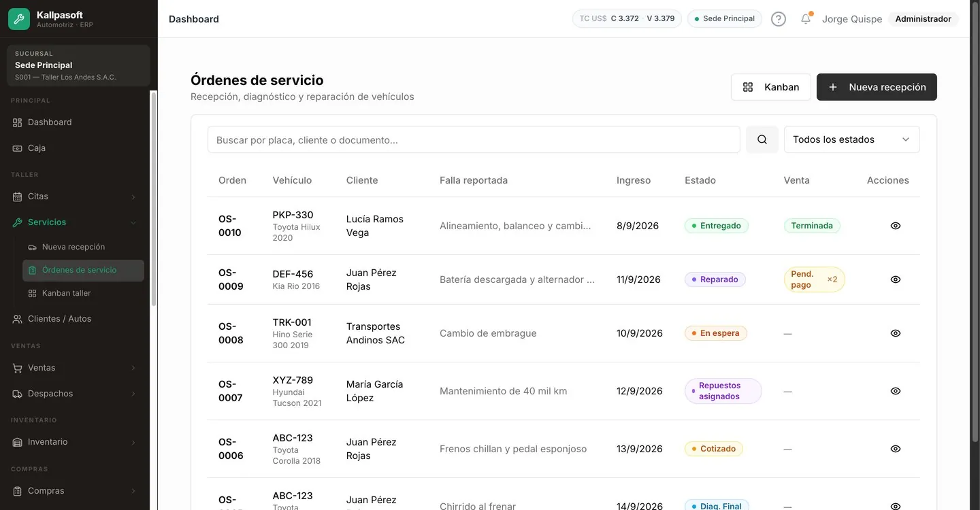Open the help question mark icon
This screenshot has height=510, width=980.
click(779, 19)
